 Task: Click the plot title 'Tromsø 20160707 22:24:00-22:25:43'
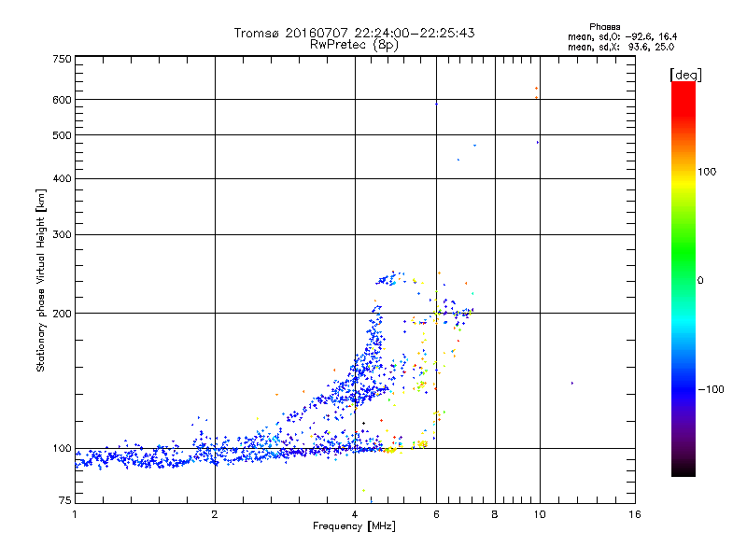(x=354, y=33)
